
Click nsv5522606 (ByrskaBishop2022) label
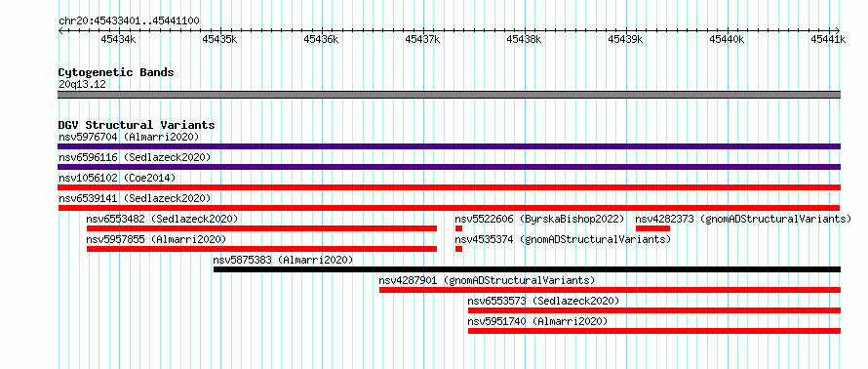(x=539, y=219)
